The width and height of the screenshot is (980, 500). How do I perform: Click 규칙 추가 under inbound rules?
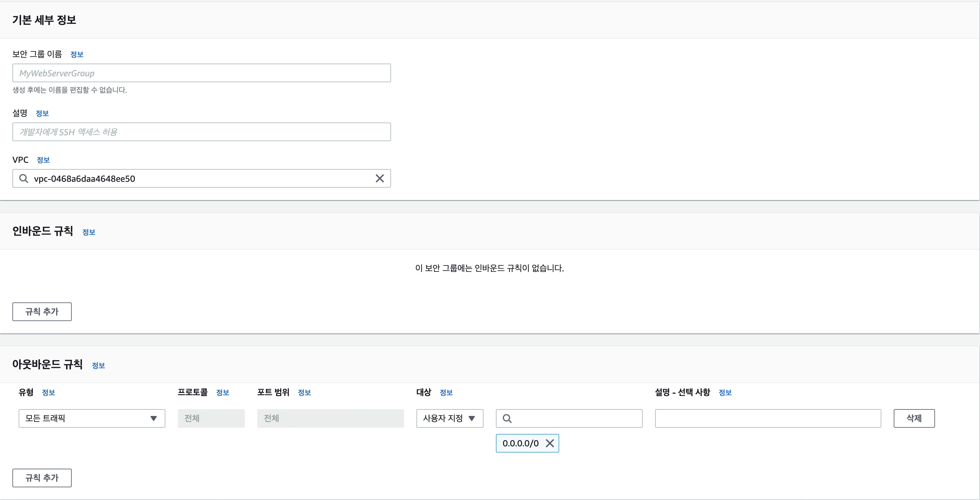pos(42,311)
